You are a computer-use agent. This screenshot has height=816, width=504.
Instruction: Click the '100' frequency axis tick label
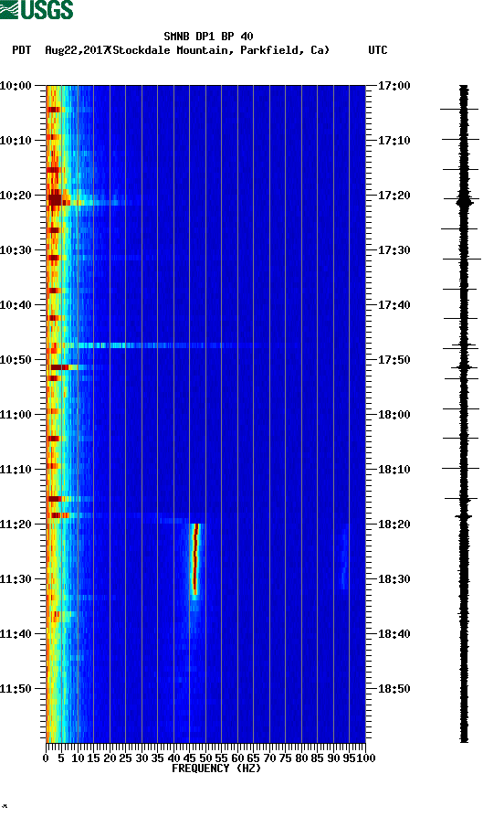365,758
